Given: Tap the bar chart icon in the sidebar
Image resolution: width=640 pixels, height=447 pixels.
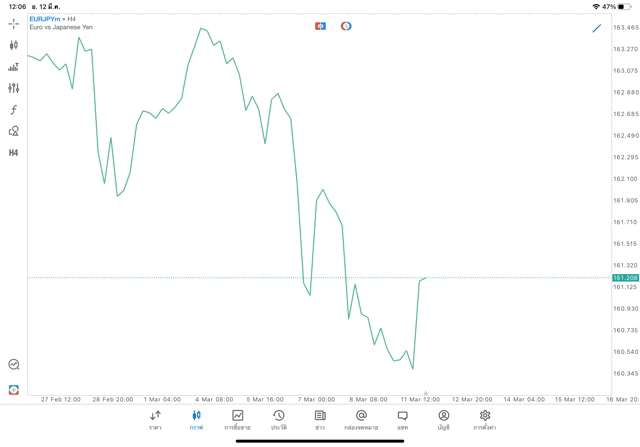Looking at the screenshot, I should (13, 67).
